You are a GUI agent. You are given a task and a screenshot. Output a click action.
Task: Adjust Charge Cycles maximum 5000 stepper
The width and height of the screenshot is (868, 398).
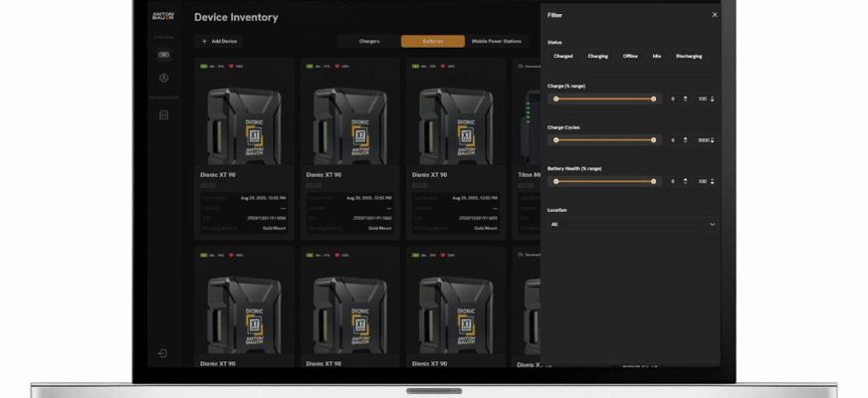(x=712, y=140)
